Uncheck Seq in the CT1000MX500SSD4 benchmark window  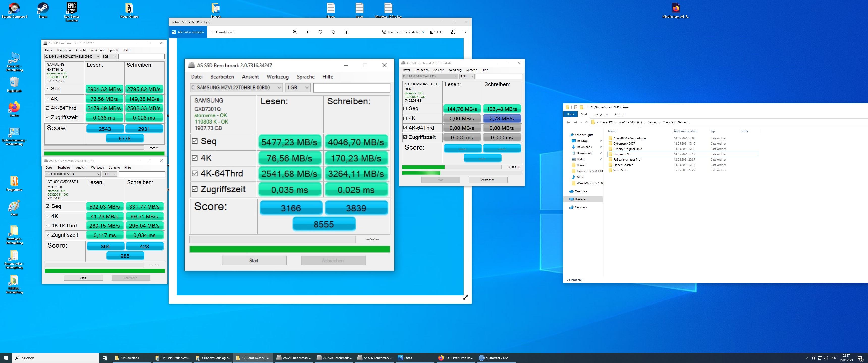coord(48,206)
